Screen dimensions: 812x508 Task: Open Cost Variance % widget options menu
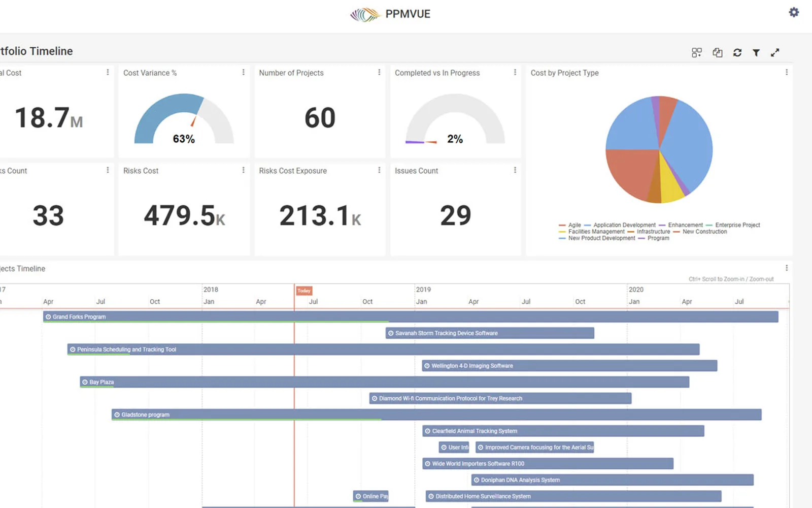point(243,72)
